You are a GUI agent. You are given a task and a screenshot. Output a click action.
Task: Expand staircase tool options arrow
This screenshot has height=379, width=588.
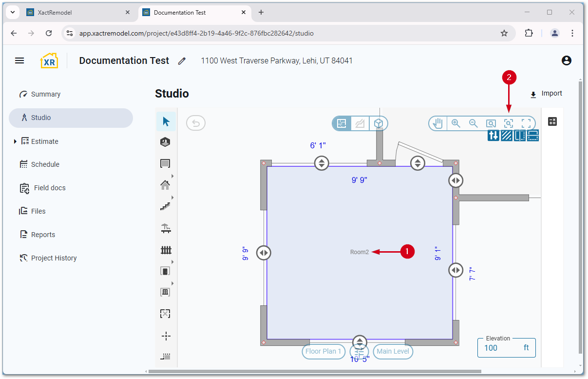point(172,198)
